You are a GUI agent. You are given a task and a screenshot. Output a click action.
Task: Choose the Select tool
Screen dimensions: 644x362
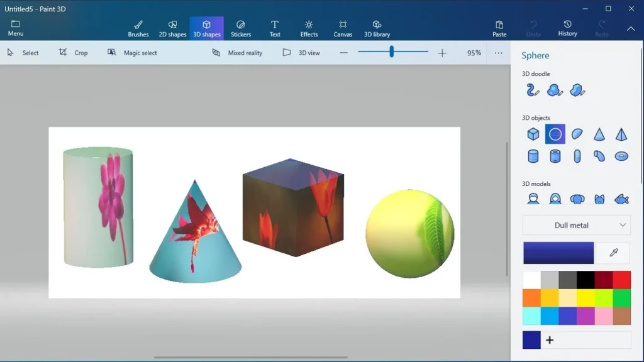pyautogui.click(x=23, y=53)
